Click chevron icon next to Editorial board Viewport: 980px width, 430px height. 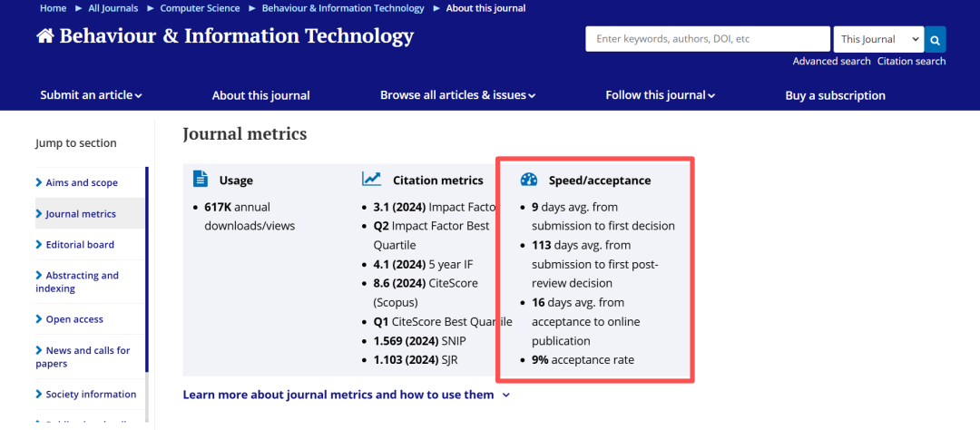(39, 244)
